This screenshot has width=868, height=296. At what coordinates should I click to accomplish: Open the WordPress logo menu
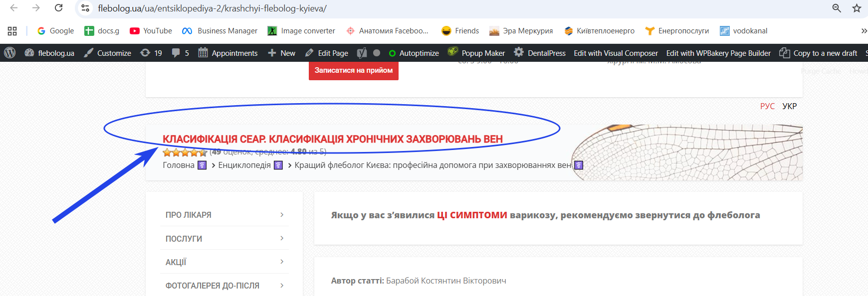(10, 53)
